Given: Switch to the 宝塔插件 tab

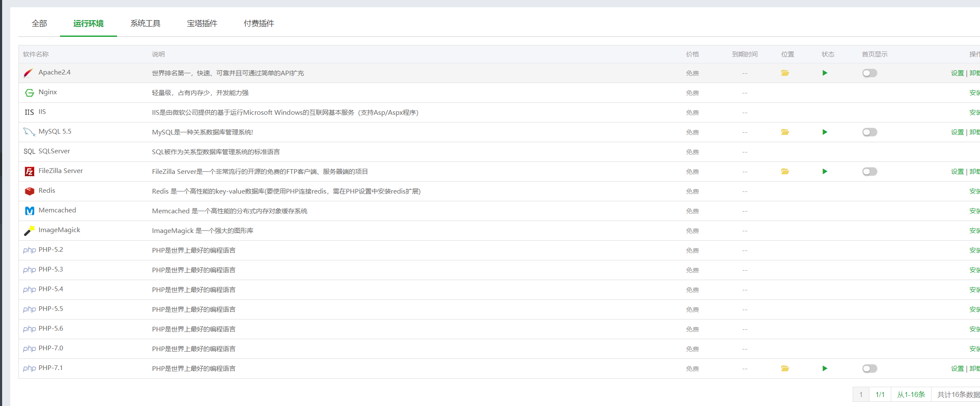Looking at the screenshot, I should 202,24.
